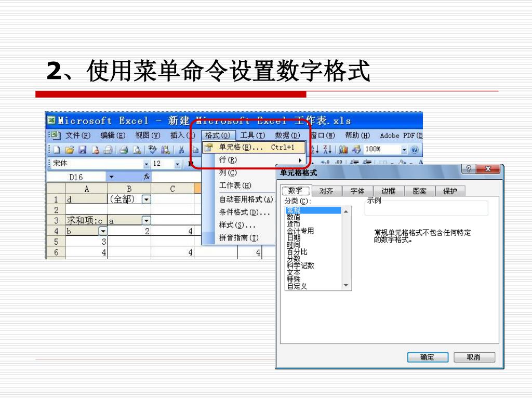
Task: Open the pivot field 'a' dropdown in B3
Action: 146,220
